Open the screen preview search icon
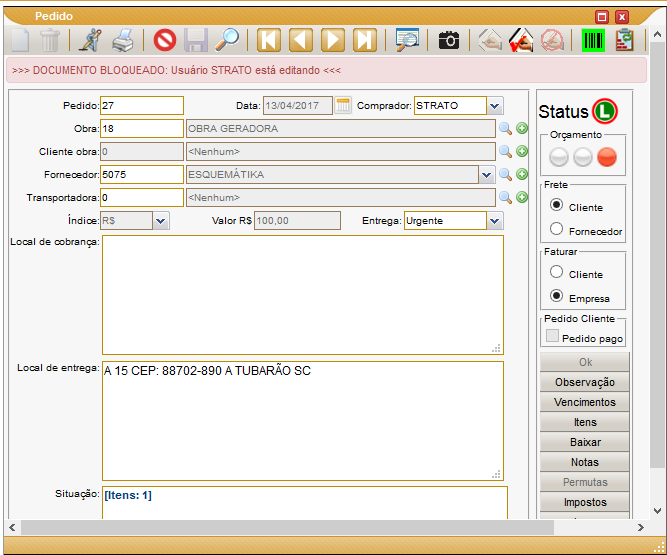Image resolution: width=667 pixels, height=555 pixels. click(407, 40)
